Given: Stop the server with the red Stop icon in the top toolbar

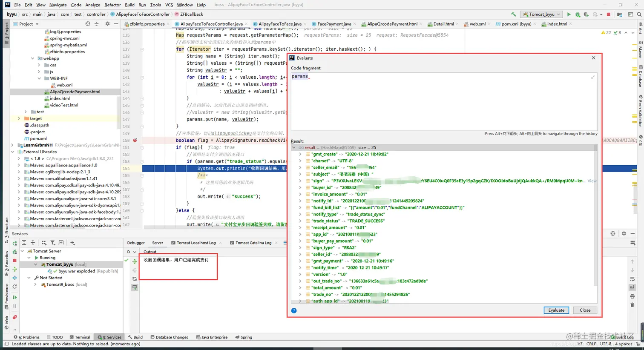Looking at the screenshot, I should pos(609,14).
